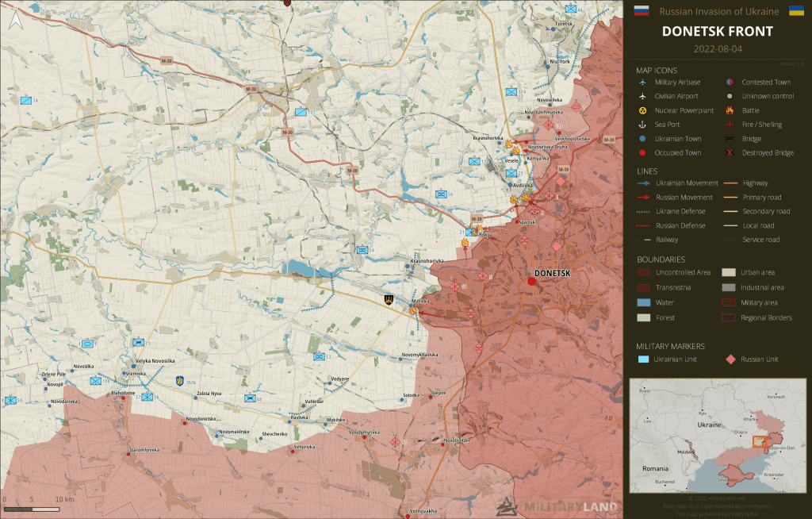Screen dimensions: 812x519
Task: Click the Nuclear Powerplant legend icon
Action: coord(645,110)
